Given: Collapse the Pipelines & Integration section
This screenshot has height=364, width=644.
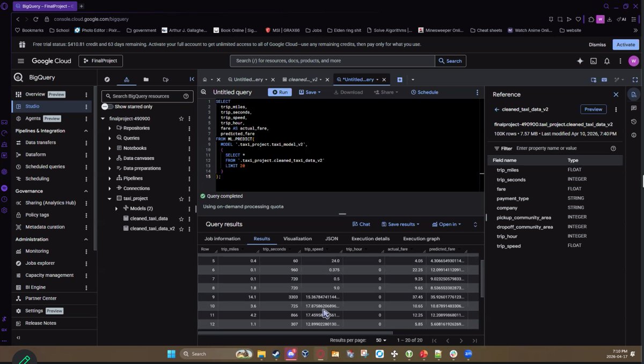Looking at the screenshot, I should (86, 131).
